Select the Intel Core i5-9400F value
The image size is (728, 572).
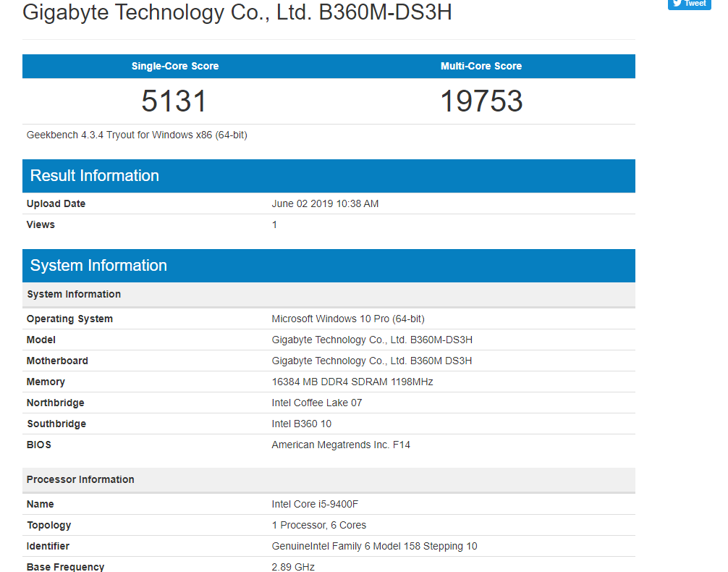pos(315,504)
